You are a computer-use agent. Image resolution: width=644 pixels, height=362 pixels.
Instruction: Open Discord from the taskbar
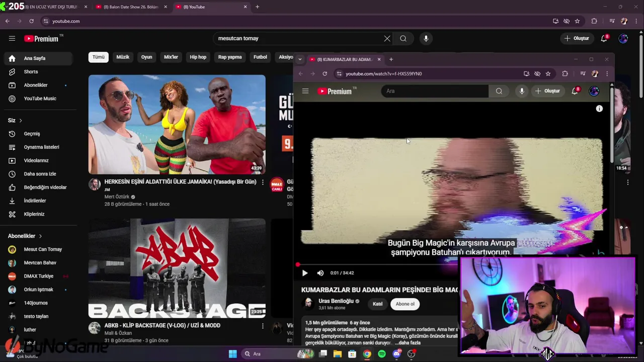point(396,354)
